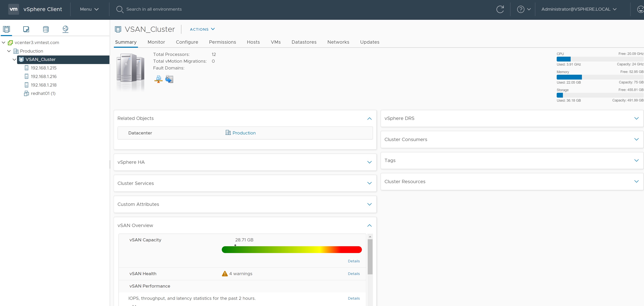Open the ACTIONS dropdown for VSAN_Cluster
644x306 pixels.
tap(202, 29)
